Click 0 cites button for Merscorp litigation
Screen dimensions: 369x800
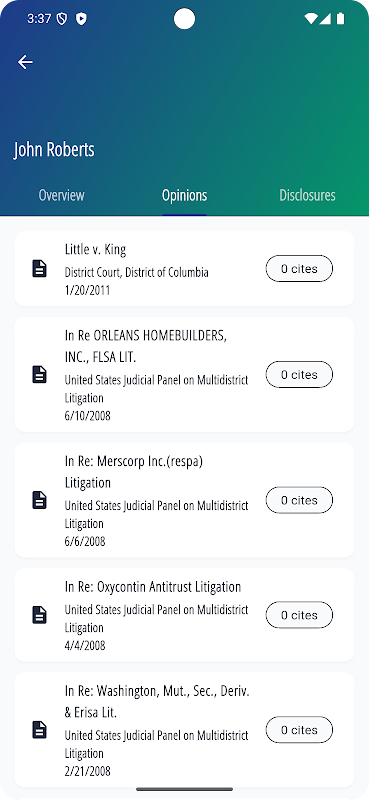click(x=299, y=500)
